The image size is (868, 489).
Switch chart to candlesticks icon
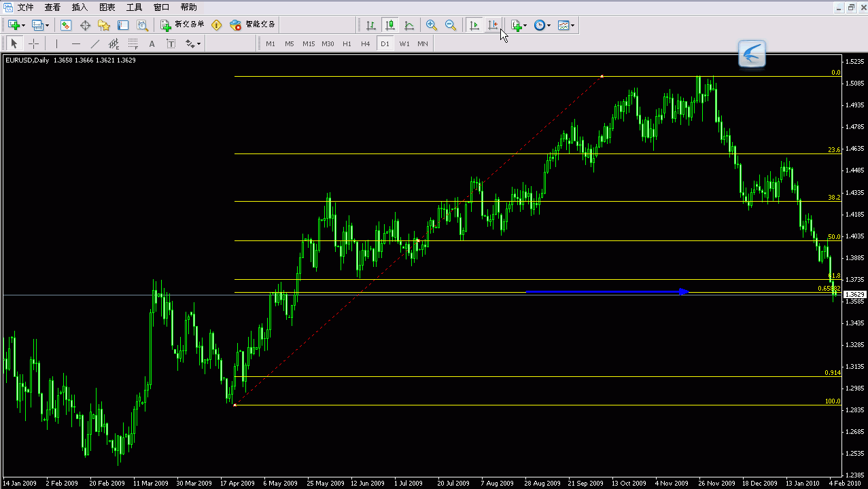tap(390, 25)
